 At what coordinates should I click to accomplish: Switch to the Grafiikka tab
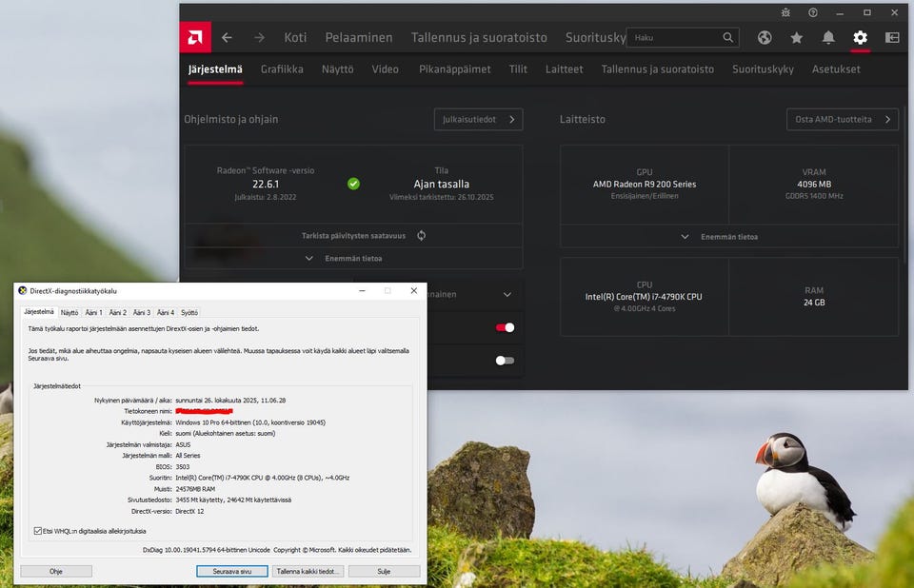tap(282, 69)
